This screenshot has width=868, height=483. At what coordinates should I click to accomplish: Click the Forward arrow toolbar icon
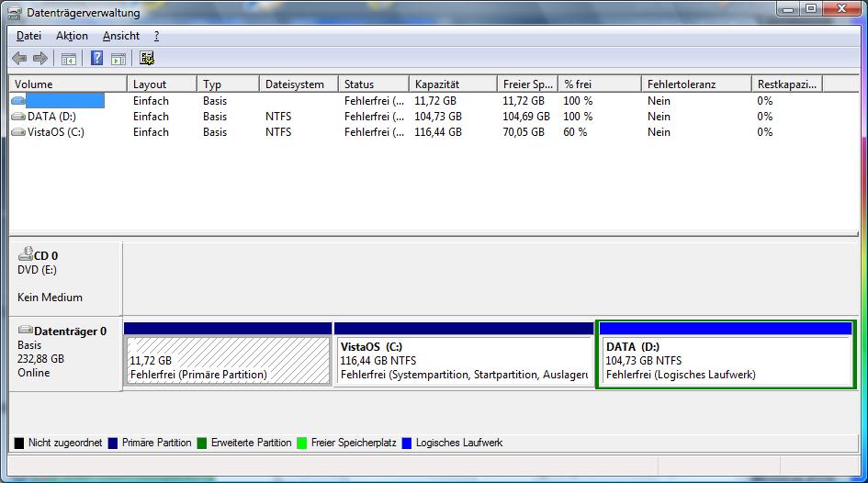pos(39,59)
